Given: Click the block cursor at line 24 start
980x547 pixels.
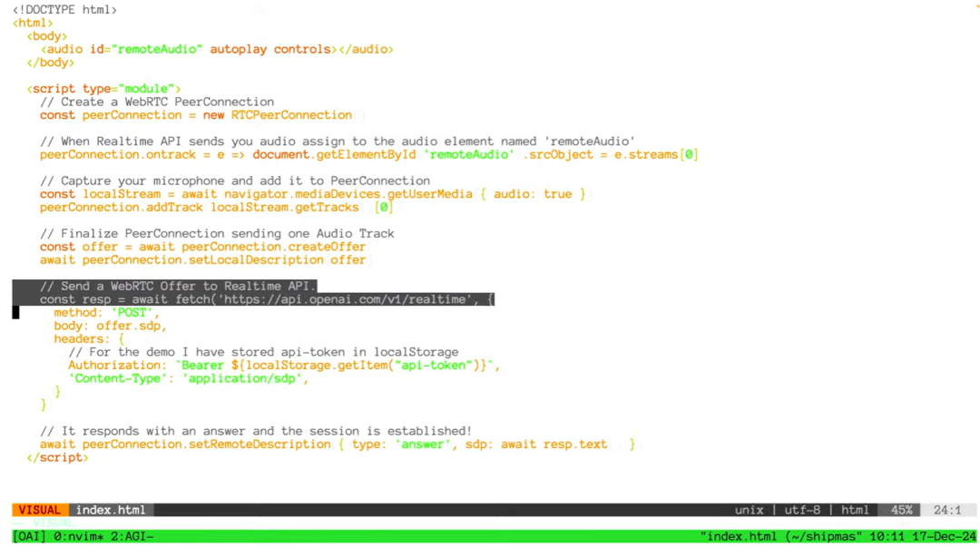Looking at the screenshot, I should (x=15, y=313).
